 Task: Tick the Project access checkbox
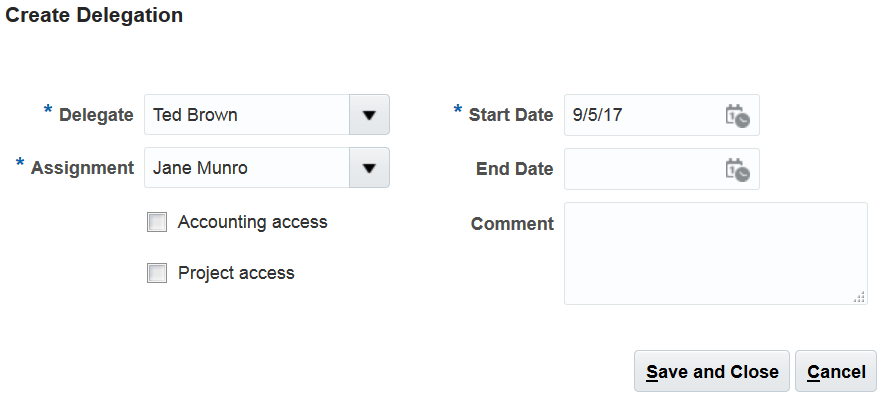pos(157,273)
